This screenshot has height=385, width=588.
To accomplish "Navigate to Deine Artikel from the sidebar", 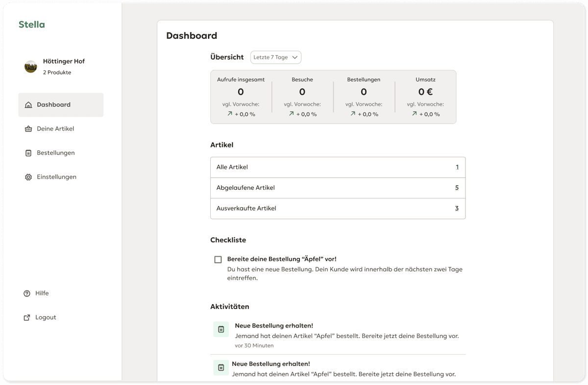I will [55, 128].
